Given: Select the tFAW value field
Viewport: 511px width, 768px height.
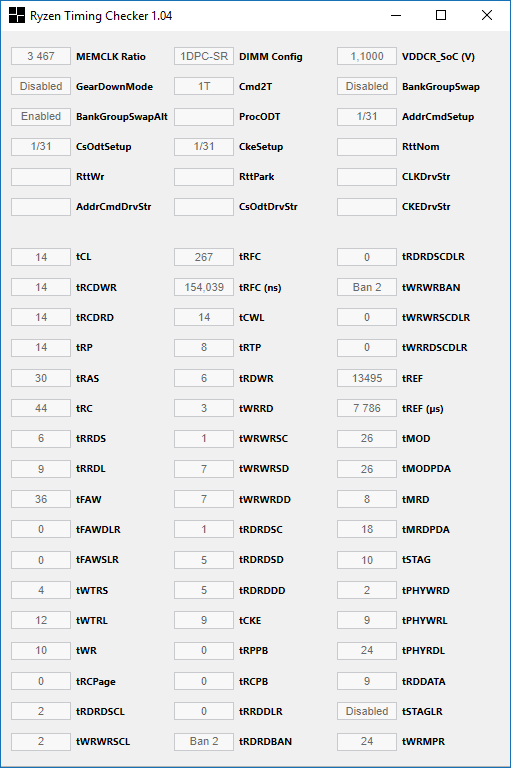Looking at the screenshot, I should pos(41,499).
